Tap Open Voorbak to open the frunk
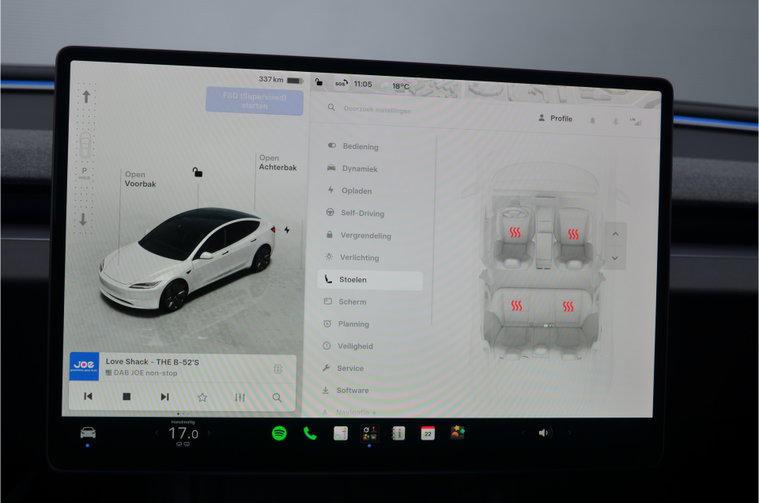 coord(140,179)
